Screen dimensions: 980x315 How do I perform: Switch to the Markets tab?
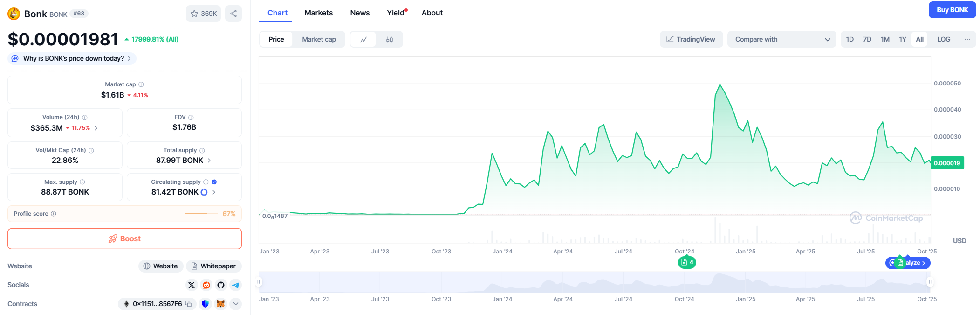318,13
